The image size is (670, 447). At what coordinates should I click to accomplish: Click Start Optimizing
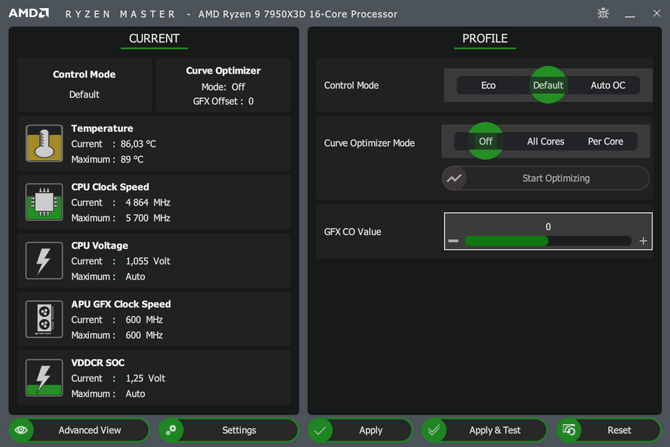pyautogui.click(x=546, y=178)
